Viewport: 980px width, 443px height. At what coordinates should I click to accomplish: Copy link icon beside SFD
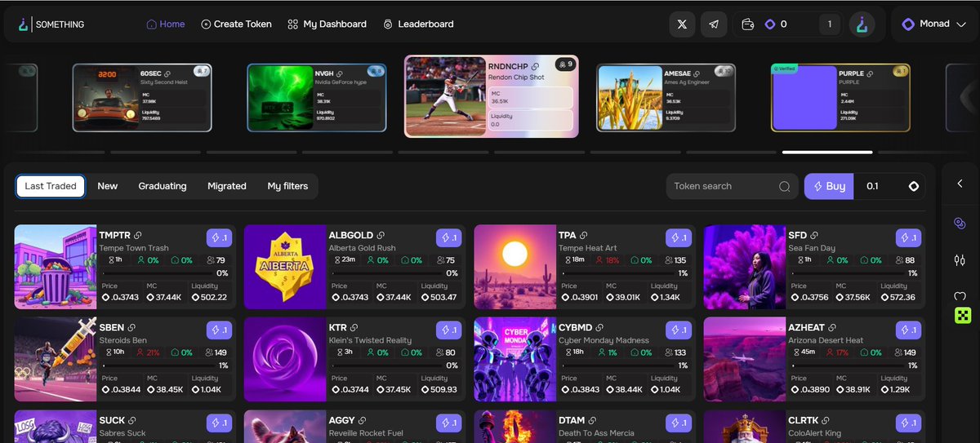[x=814, y=236]
